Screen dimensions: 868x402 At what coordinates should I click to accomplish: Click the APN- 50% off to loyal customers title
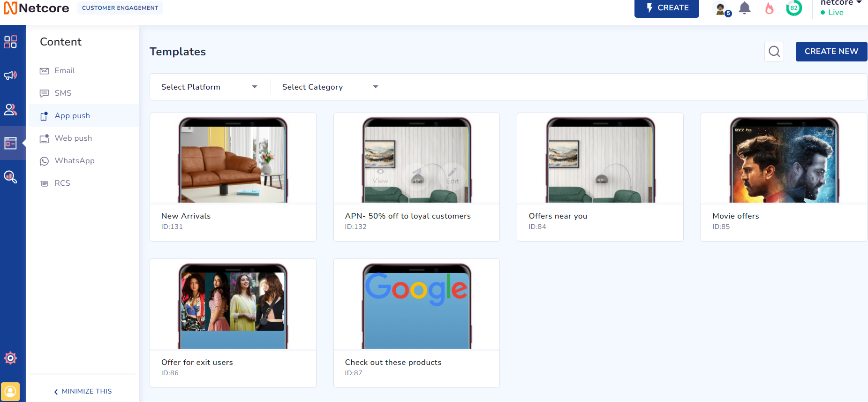[408, 216]
